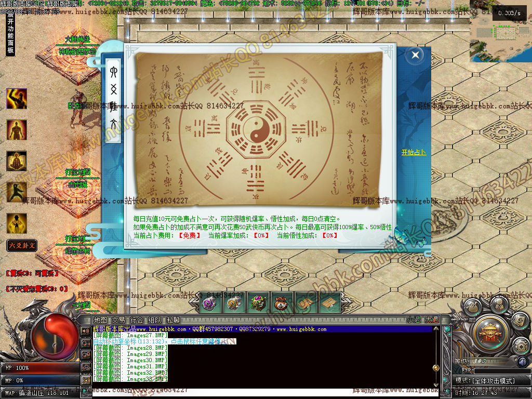
Task: Activate the golden robed figure skill icon
Action: point(17,223)
